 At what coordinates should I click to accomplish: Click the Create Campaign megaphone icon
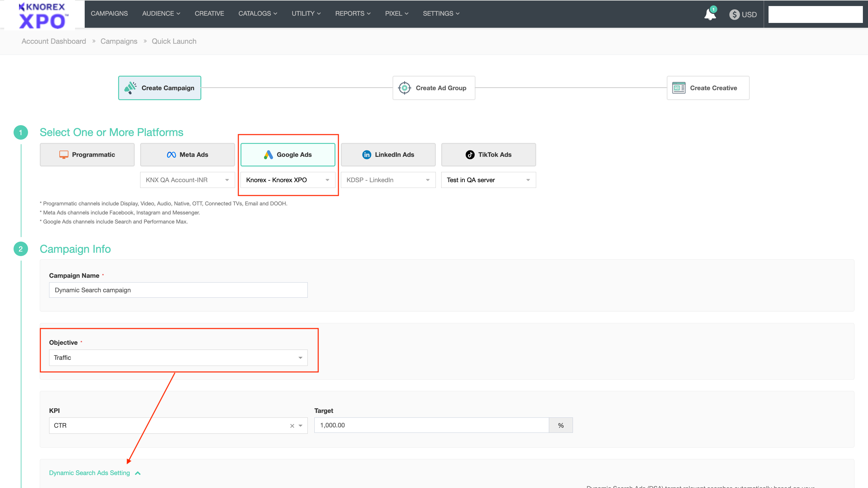tap(131, 88)
